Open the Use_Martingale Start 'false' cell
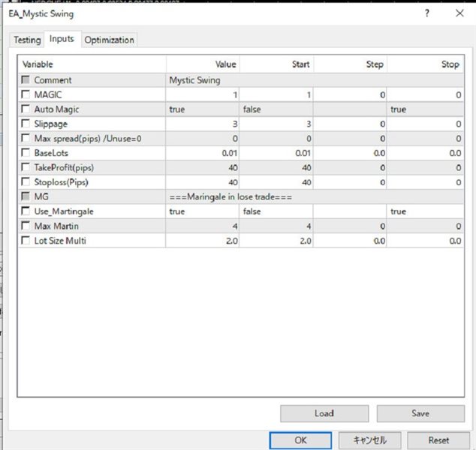 click(x=276, y=211)
